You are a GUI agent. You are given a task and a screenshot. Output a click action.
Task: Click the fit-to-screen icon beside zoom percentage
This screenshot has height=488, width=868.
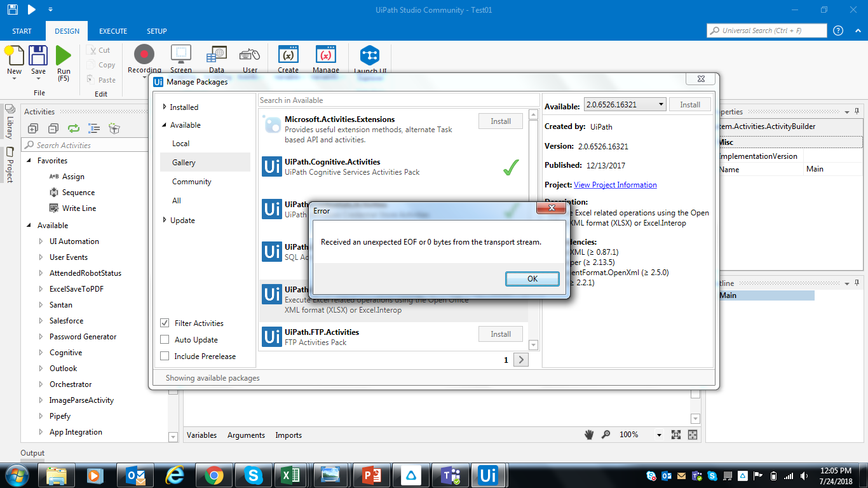tap(676, 435)
